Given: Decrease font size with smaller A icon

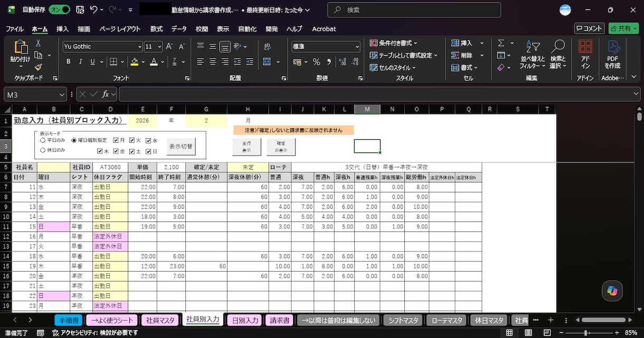Looking at the screenshot, I should click(182, 46).
